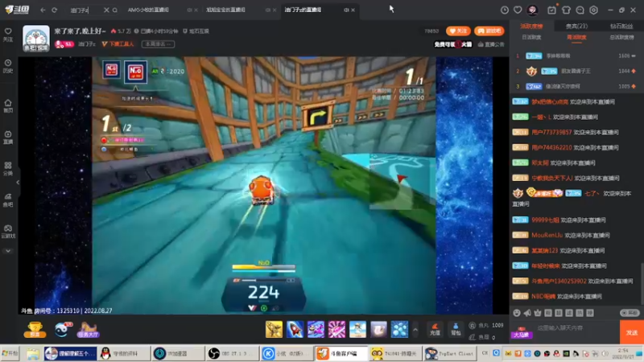Switch to the second live room tab
644x362 pixels.
(x=226, y=10)
